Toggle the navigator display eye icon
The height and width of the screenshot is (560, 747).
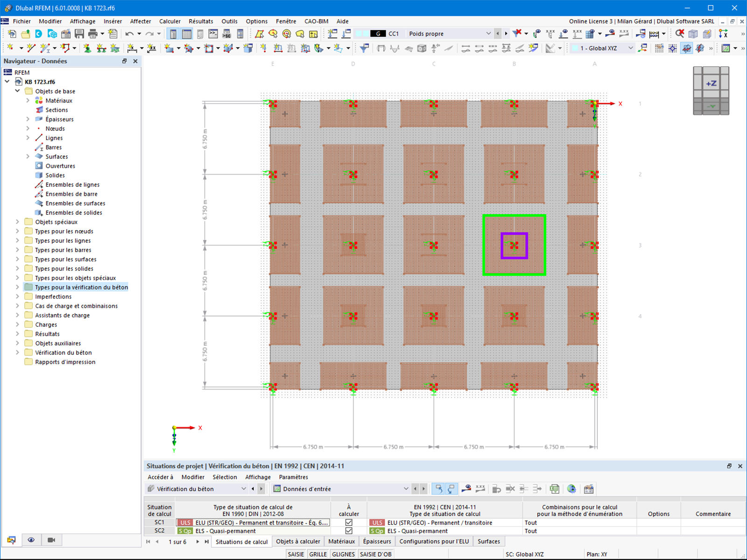[x=31, y=540]
